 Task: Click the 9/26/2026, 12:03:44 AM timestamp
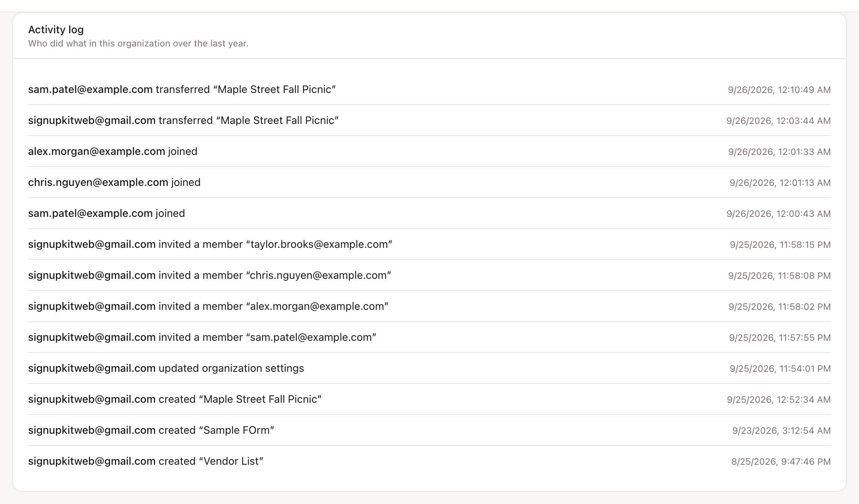[x=778, y=121]
